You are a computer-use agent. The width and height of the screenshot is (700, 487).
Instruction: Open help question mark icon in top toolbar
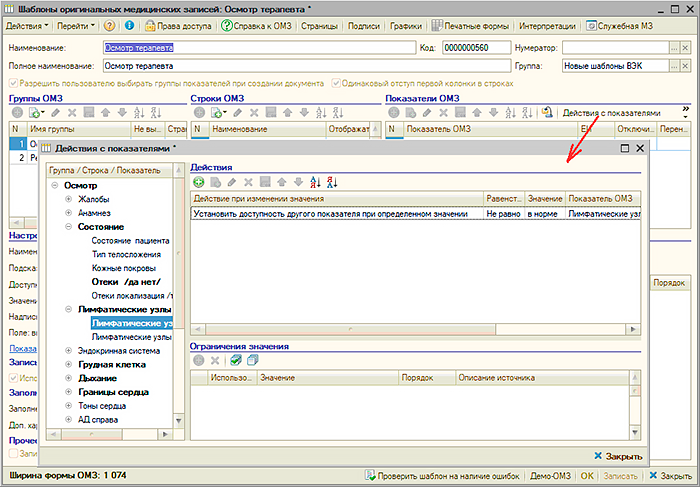coord(109,24)
